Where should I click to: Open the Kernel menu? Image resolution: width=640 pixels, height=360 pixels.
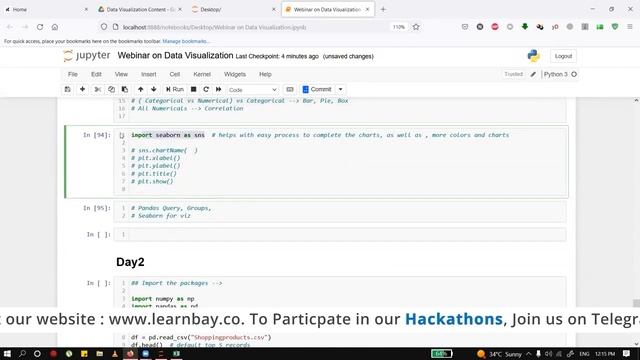pos(202,74)
